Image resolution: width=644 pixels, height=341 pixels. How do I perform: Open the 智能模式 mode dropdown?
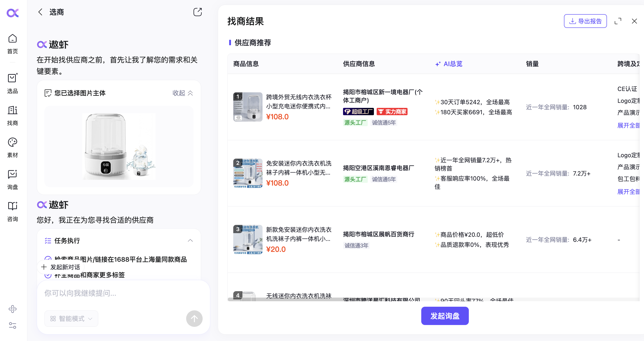pyautogui.click(x=71, y=318)
